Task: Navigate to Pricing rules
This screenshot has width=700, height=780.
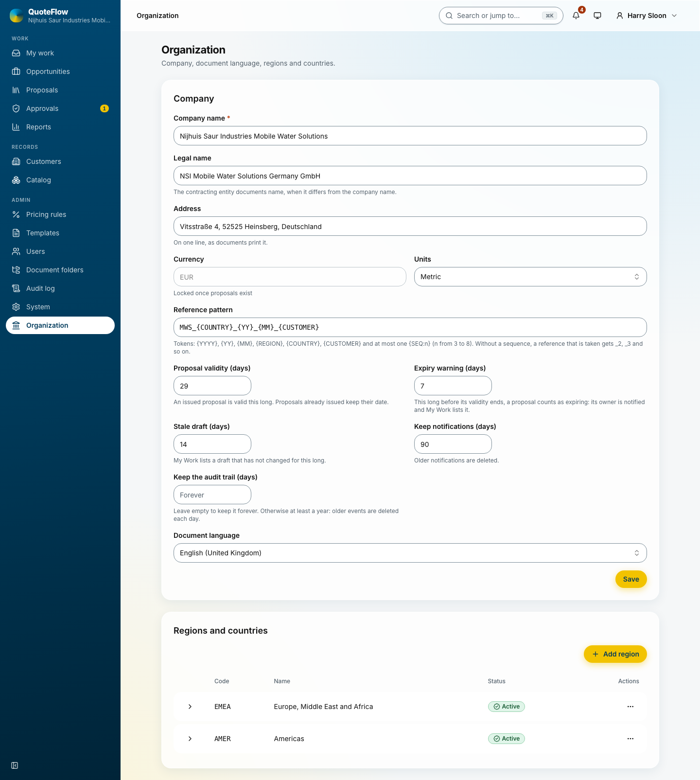Action: pyautogui.click(x=60, y=214)
